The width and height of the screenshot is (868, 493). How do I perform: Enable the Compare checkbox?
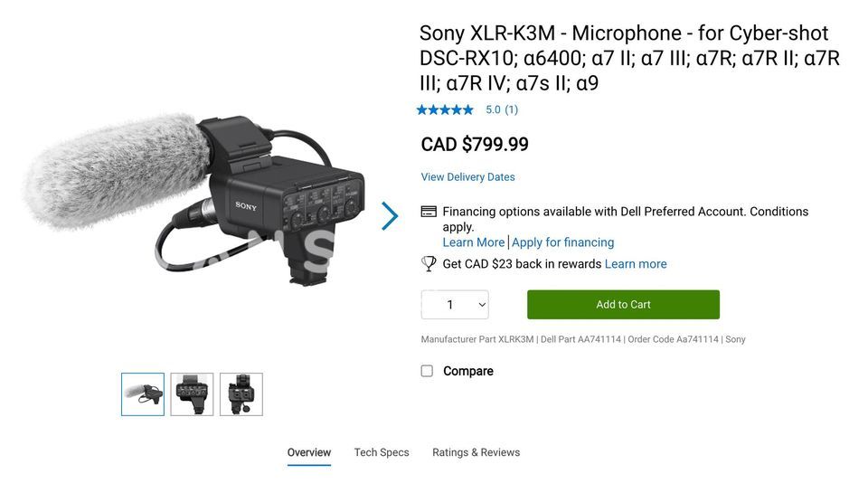[427, 371]
